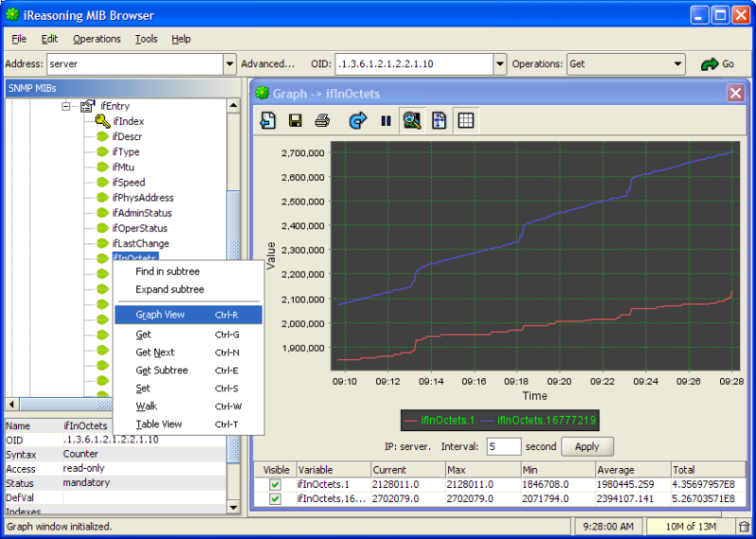Click the Interval seconds input field
The width and height of the screenshot is (756, 539).
(x=504, y=446)
